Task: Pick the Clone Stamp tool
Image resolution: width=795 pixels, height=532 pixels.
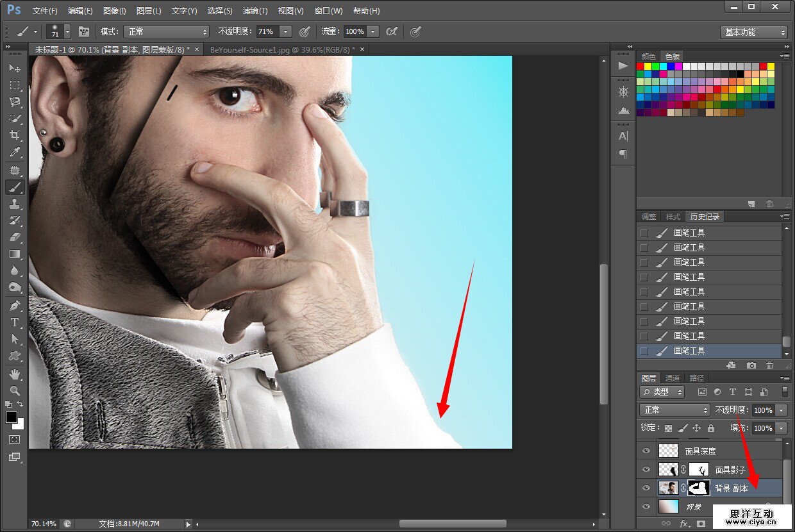Action: pyautogui.click(x=14, y=204)
